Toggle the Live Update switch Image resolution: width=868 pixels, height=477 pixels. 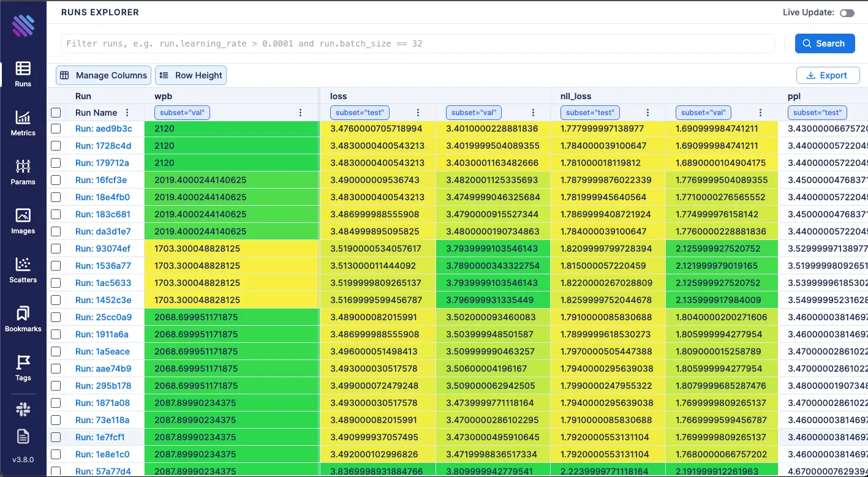[x=847, y=13]
